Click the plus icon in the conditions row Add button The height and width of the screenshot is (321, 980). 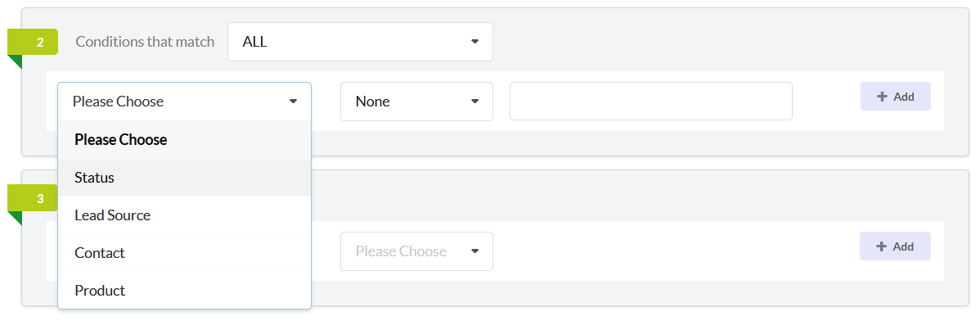tap(882, 97)
